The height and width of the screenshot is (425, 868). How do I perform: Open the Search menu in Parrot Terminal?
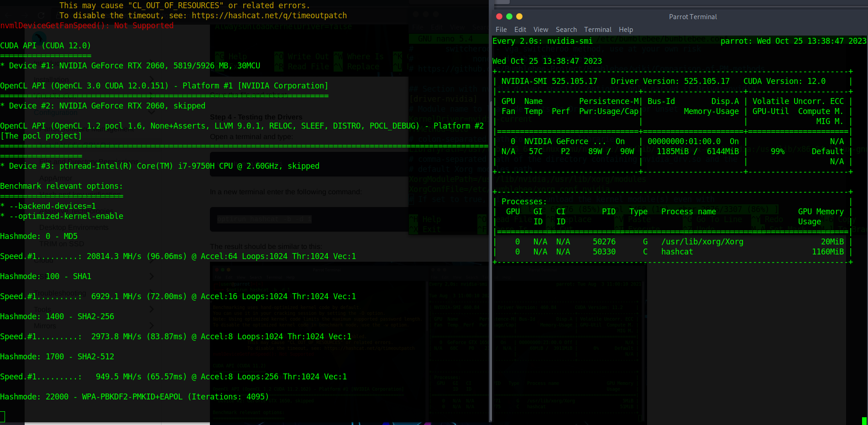566,30
